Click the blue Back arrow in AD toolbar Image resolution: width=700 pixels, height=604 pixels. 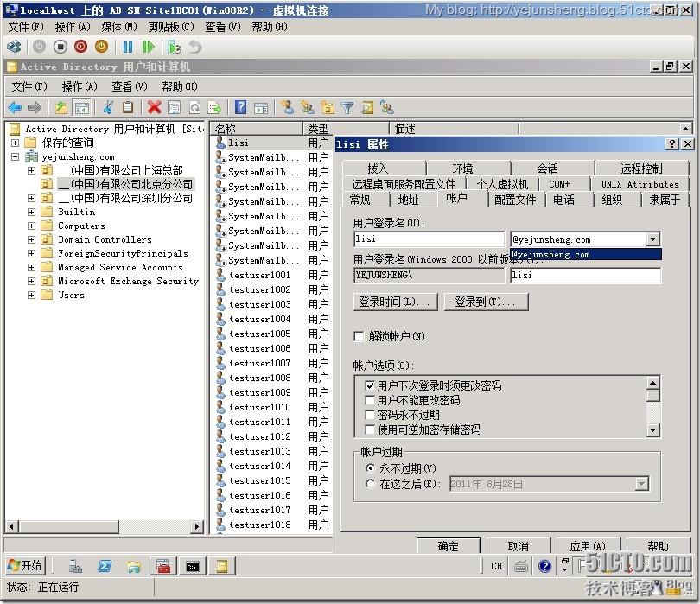15,107
